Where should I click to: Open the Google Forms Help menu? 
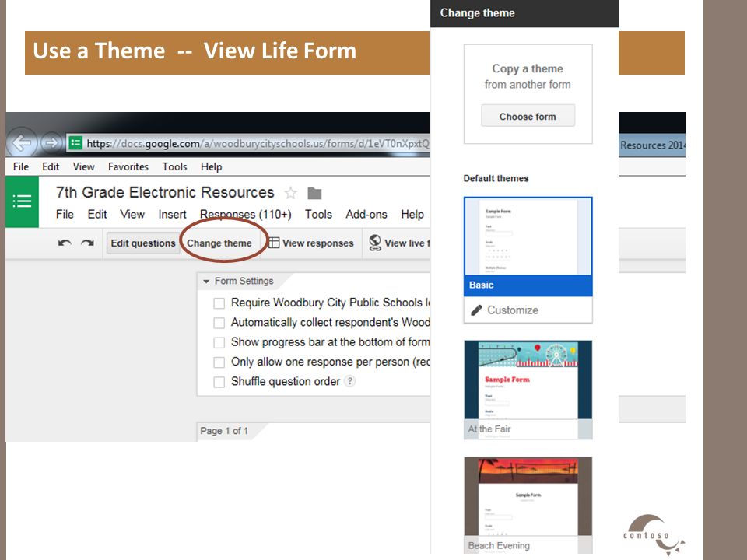(412, 215)
